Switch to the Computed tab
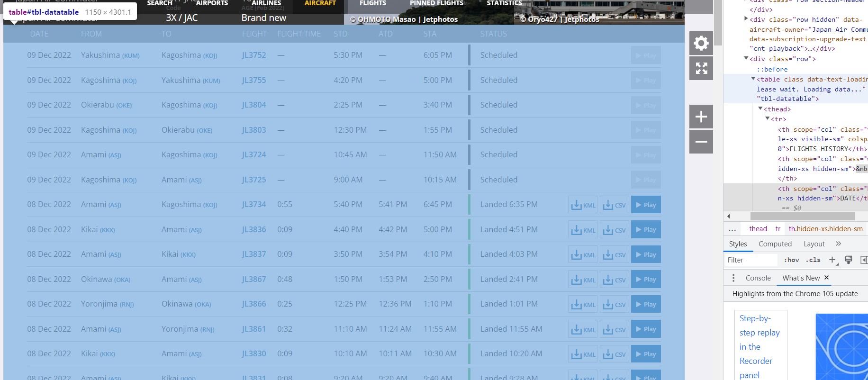This screenshot has height=380, width=868. (775, 244)
